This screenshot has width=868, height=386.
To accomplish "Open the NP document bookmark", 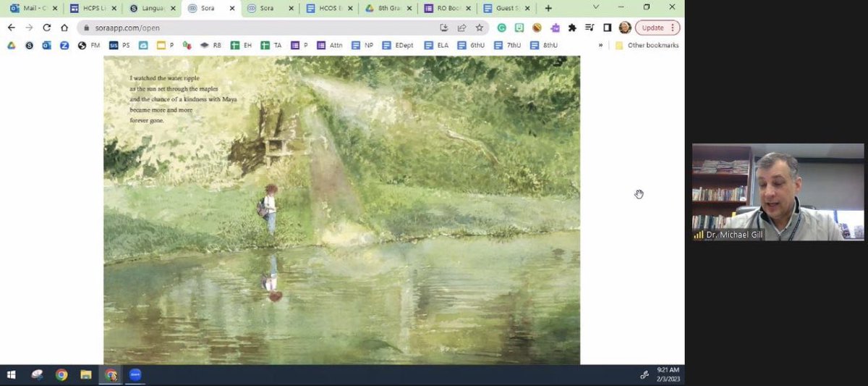I will (362, 45).
